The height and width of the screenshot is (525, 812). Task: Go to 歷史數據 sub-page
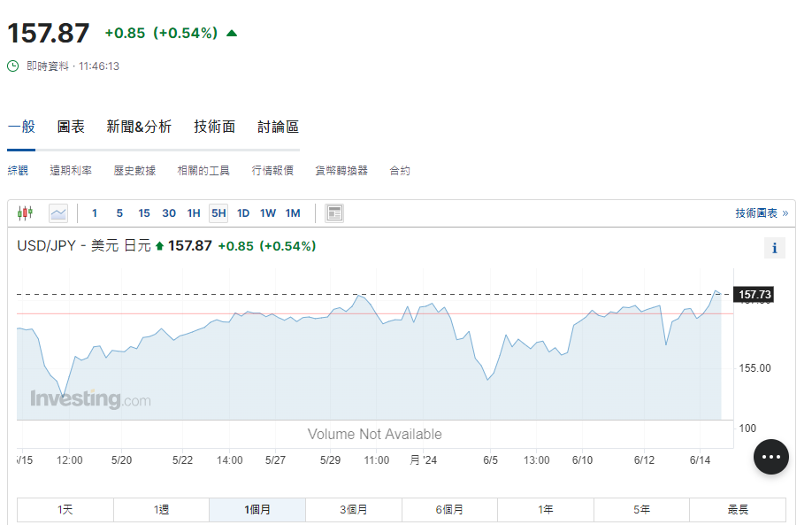(134, 170)
